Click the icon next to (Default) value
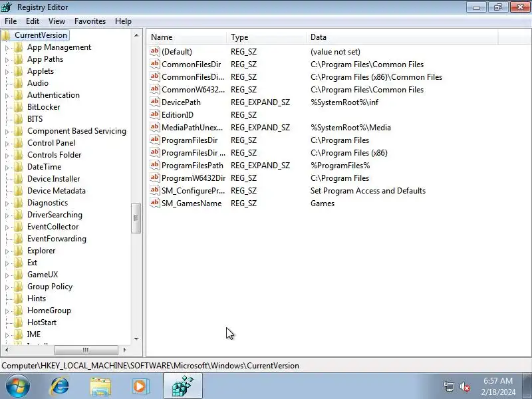Image resolution: width=532 pixels, height=399 pixels. (155, 52)
